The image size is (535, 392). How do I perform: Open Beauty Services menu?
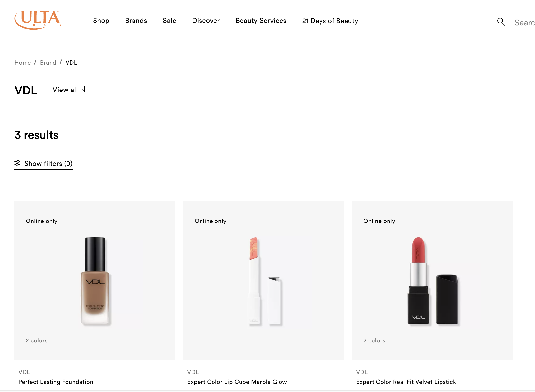(x=261, y=21)
